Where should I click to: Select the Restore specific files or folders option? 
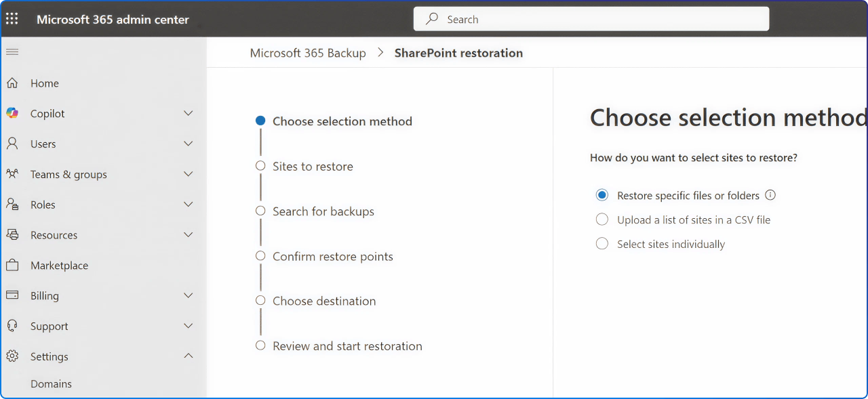click(601, 195)
